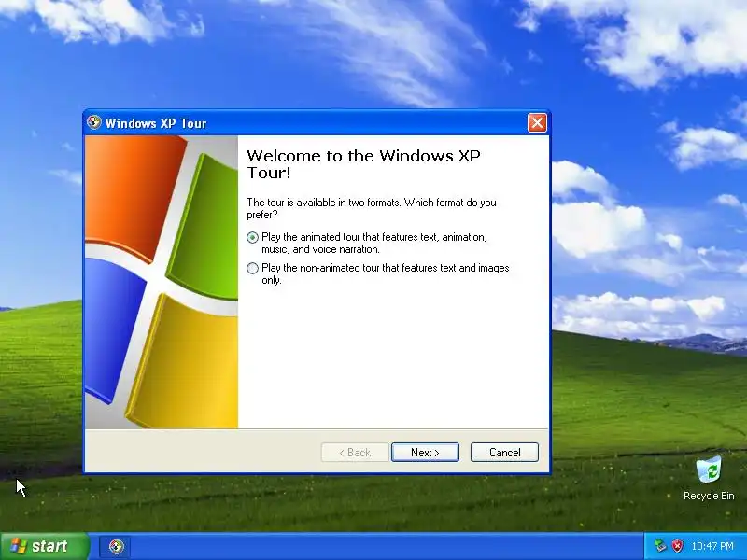Click the network connection tray icon
This screenshot has width=747, height=560.
660,546
